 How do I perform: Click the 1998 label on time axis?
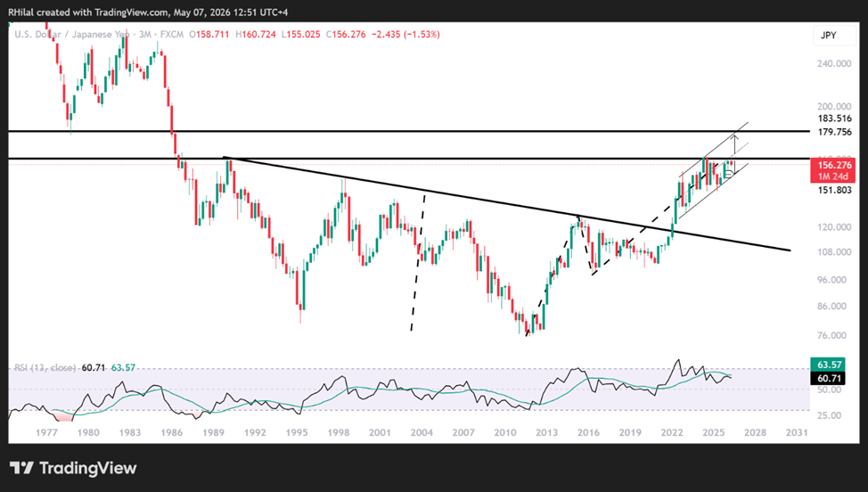coord(339,432)
